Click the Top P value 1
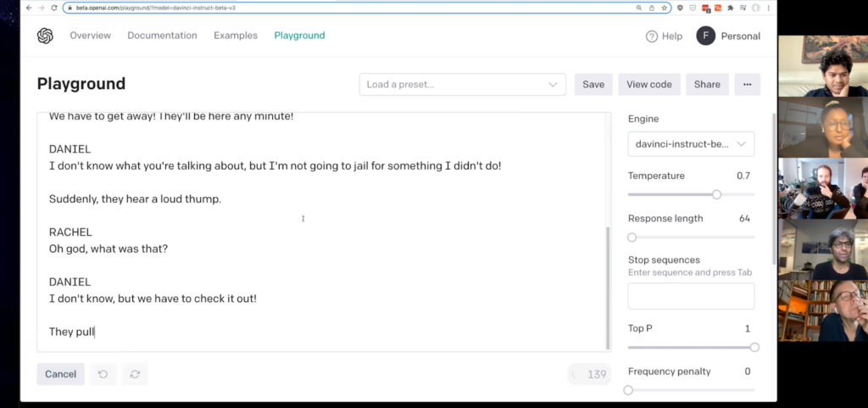Image resolution: width=868 pixels, height=408 pixels. tap(748, 328)
